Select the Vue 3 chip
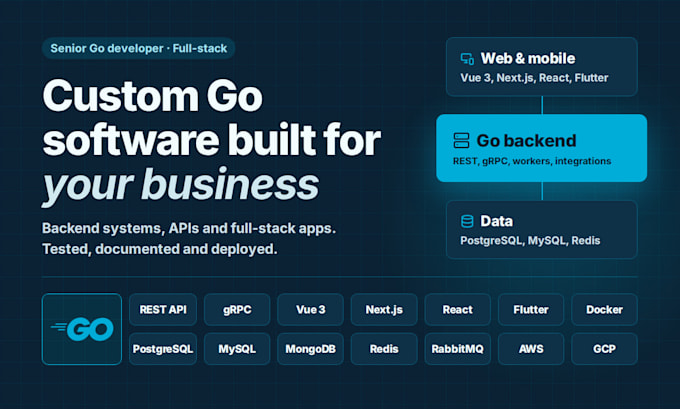The width and height of the screenshot is (680, 409). (311, 310)
